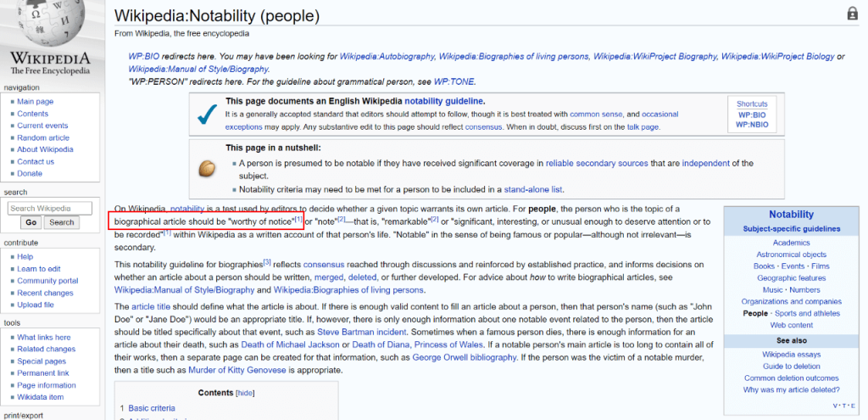Jump to Basic criteria section
This screenshot has height=420, width=868.
coord(152,408)
